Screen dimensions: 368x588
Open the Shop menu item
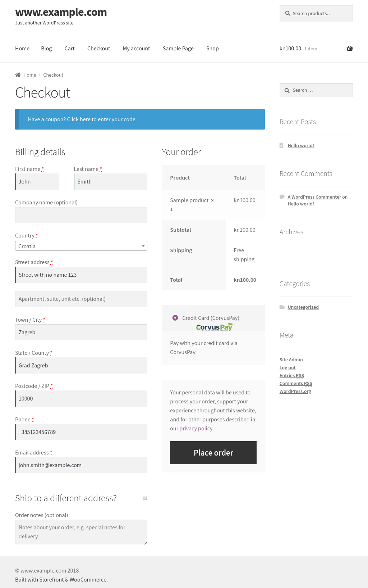[x=212, y=49]
